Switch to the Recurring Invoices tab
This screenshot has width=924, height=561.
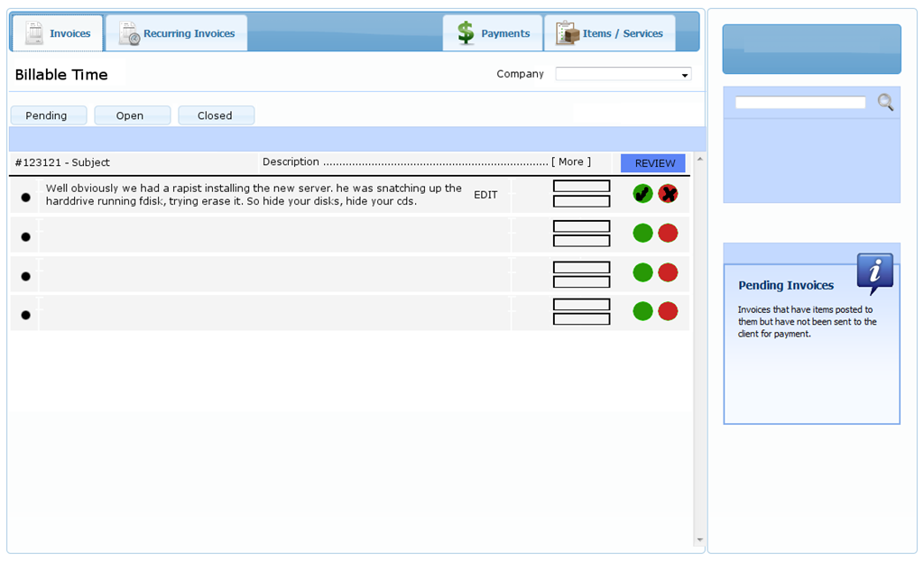coord(177,33)
